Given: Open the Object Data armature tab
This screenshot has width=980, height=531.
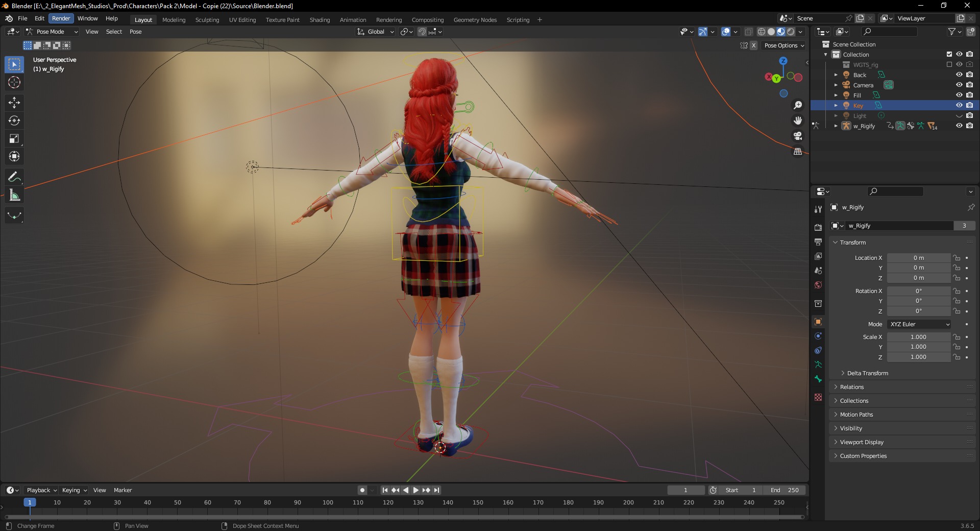Looking at the screenshot, I should [818, 365].
